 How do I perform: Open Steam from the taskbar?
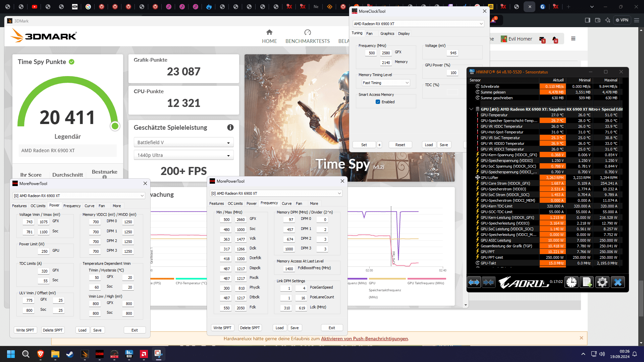70,354
